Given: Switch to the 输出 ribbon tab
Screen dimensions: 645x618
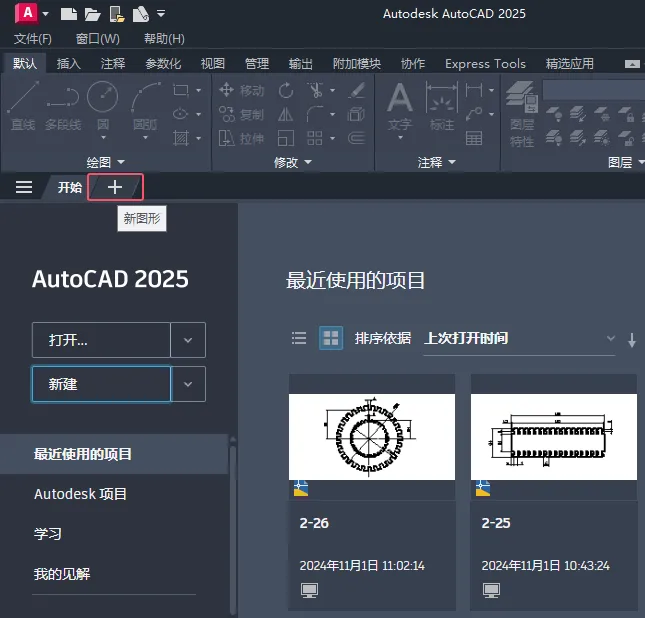Looking at the screenshot, I should (x=301, y=63).
